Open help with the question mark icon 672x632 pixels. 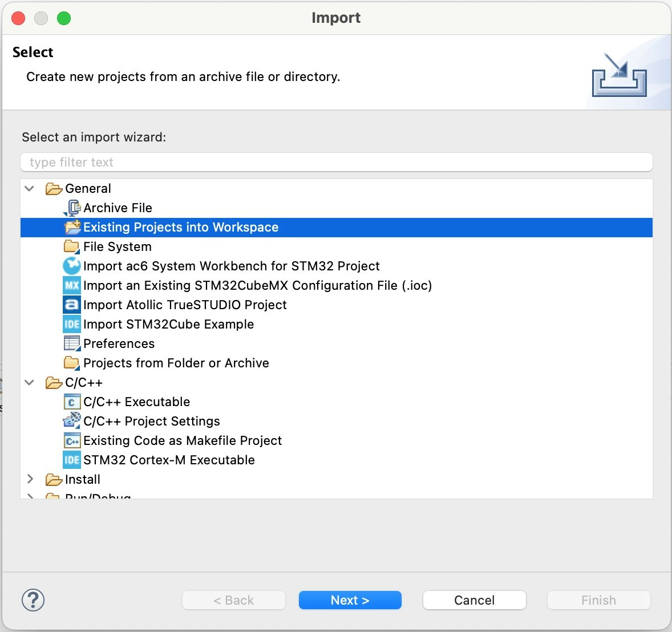point(33,600)
